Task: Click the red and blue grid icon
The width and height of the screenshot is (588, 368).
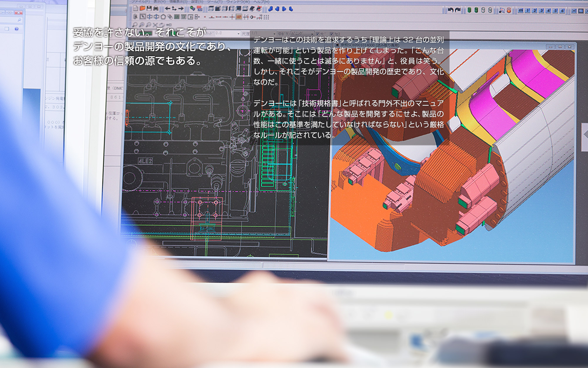Action: [x=199, y=8]
